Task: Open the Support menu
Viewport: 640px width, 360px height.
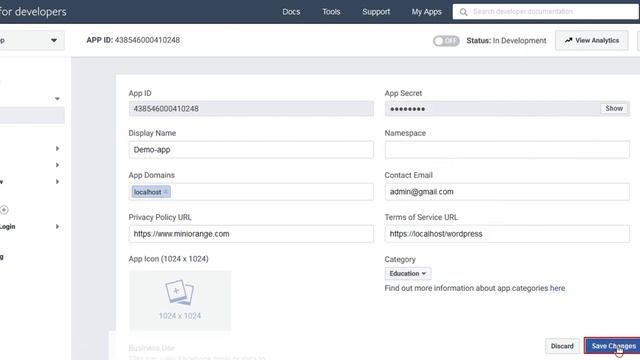Action: 376,12
